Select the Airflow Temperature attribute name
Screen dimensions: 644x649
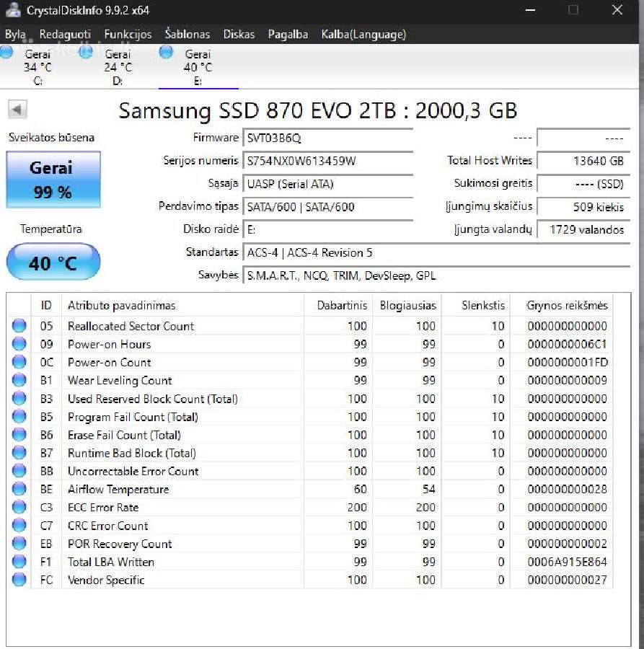(118, 489)
